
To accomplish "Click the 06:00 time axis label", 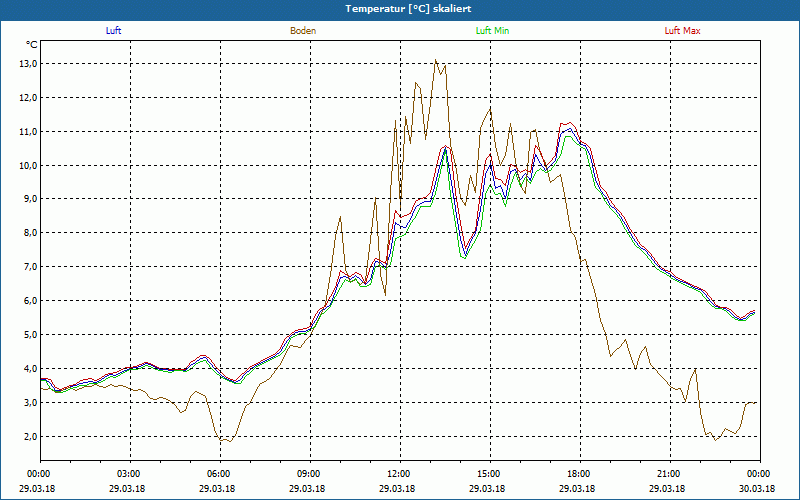I will (220, 474).
